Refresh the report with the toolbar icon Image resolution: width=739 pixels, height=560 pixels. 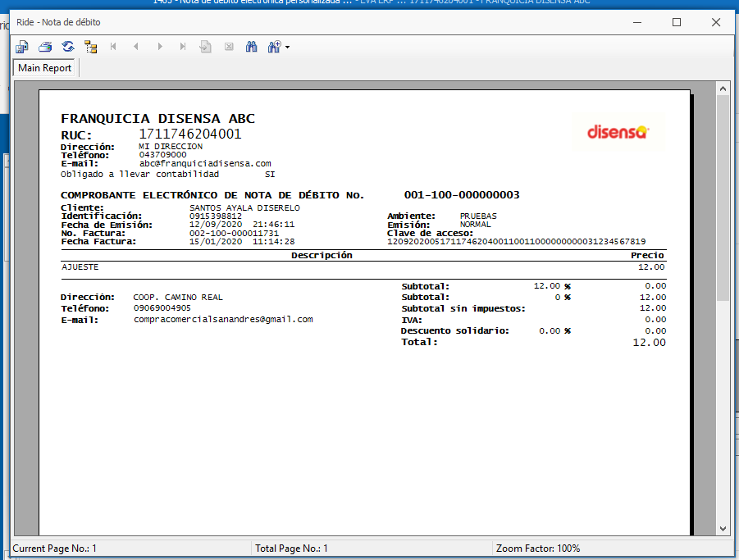[68, 47]
